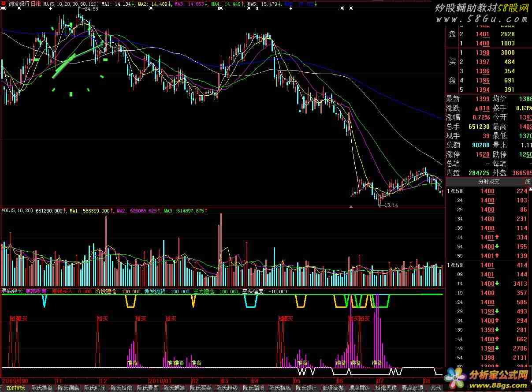Click the MA2: 14.489 value
The image size is (532, 392).
154,4
